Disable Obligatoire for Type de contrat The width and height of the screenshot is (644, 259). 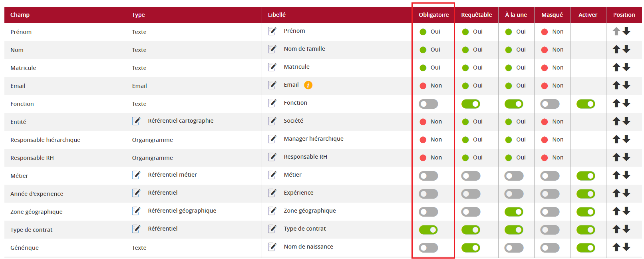point(428,230)
